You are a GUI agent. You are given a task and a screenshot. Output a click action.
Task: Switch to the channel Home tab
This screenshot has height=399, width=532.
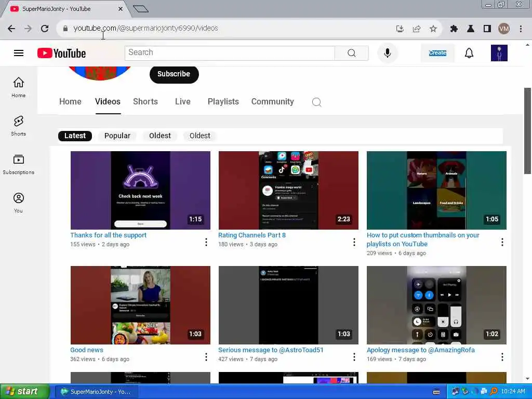(x=70, y=101)
